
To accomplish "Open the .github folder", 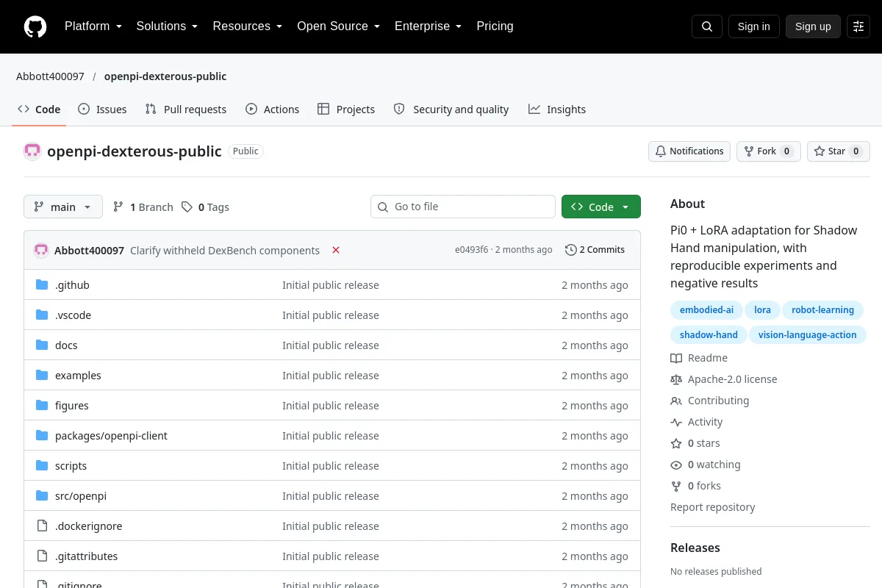I will [72, 285].
